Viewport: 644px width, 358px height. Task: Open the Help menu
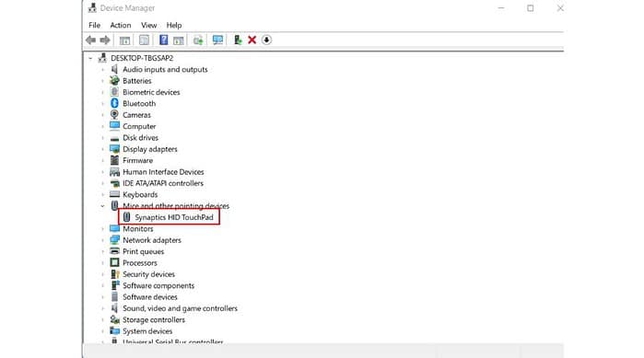pyautogui.click(x=174, y=25)
